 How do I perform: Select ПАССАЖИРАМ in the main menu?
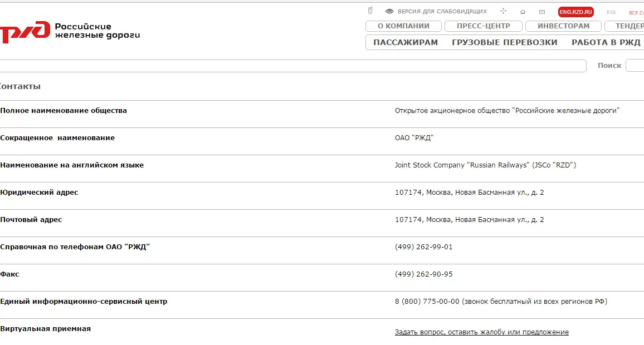click(x=406, y=42)
